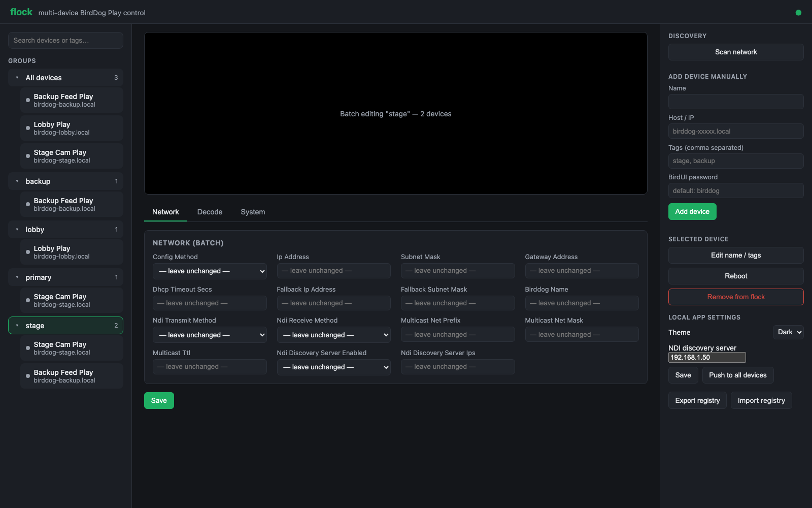
Task: Select Stage Cam Play in stage group
Action: 72,348
